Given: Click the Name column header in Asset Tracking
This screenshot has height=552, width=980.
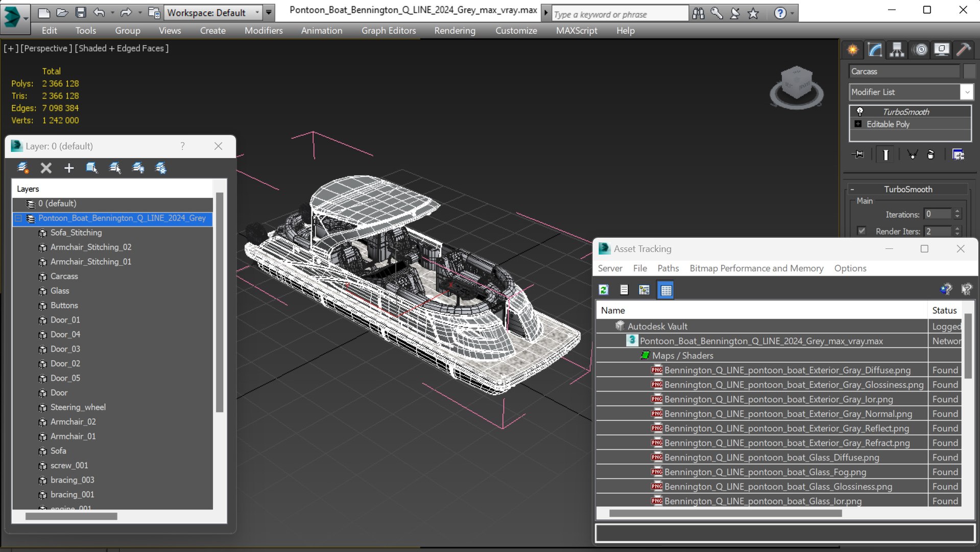Looking at the screenshot, I should coord(761,310).
